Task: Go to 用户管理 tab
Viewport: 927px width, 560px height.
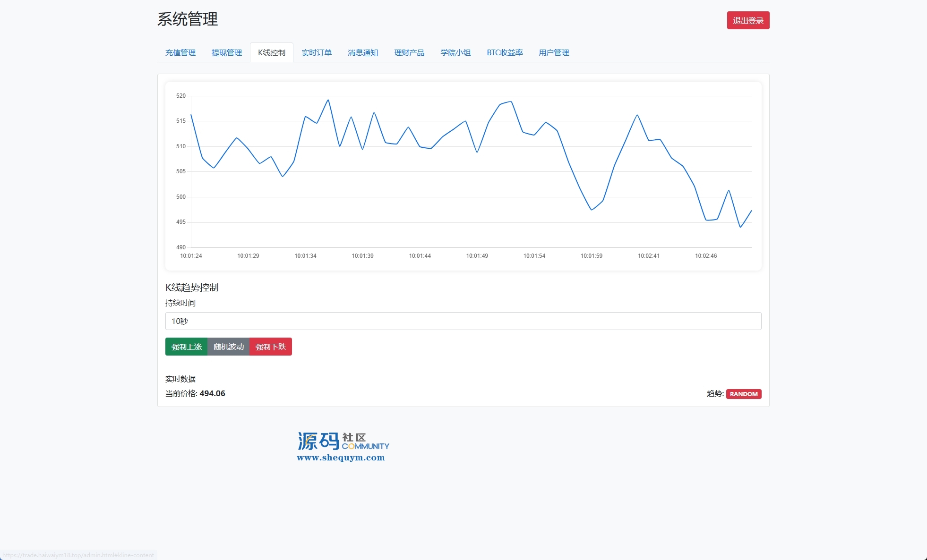Action: point(553,52)
